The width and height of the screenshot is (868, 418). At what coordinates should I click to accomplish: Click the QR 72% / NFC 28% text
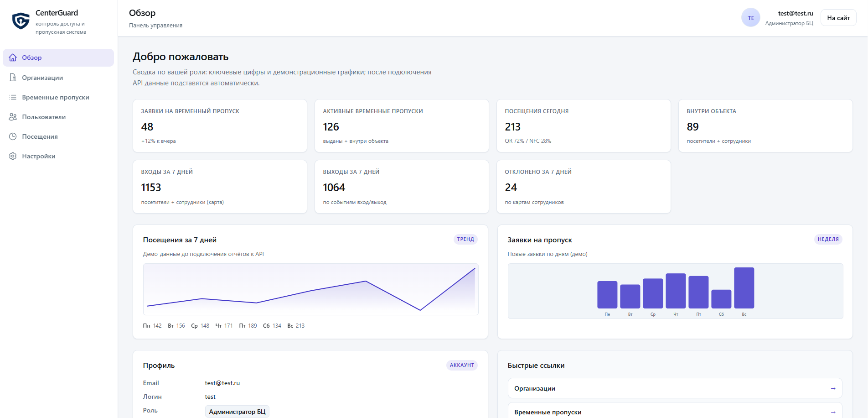click(528, 141)
